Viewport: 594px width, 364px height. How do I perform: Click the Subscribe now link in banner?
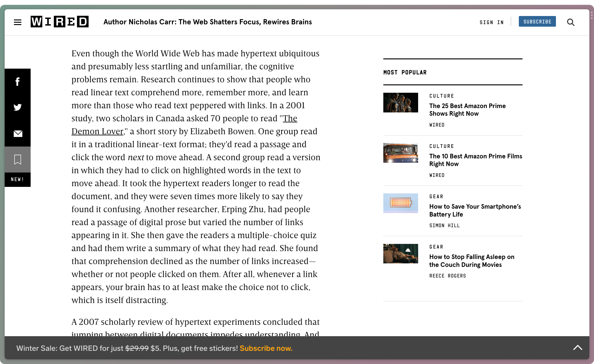click(266, 348)
